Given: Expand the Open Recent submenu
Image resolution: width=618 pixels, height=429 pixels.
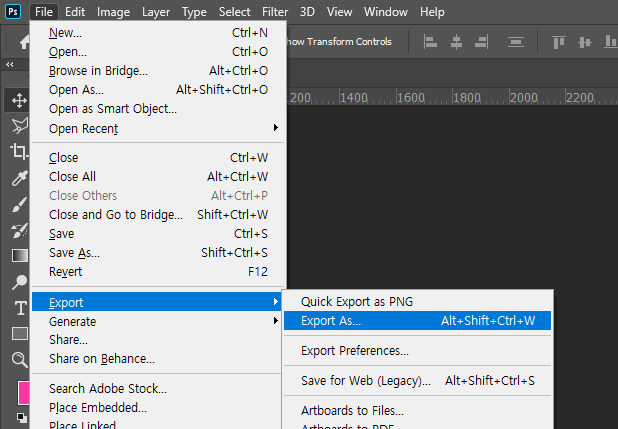Looking at the screenshot, I should 158,129.
